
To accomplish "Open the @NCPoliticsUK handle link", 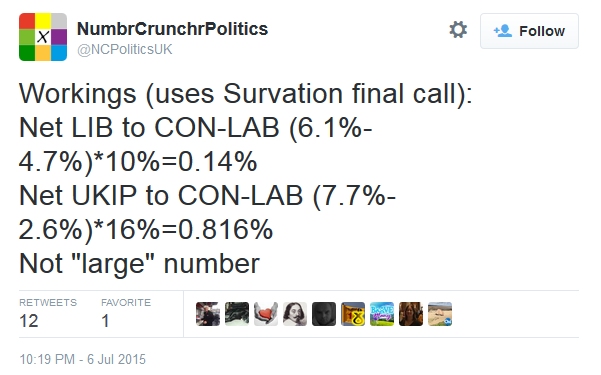I will (125, 49).
